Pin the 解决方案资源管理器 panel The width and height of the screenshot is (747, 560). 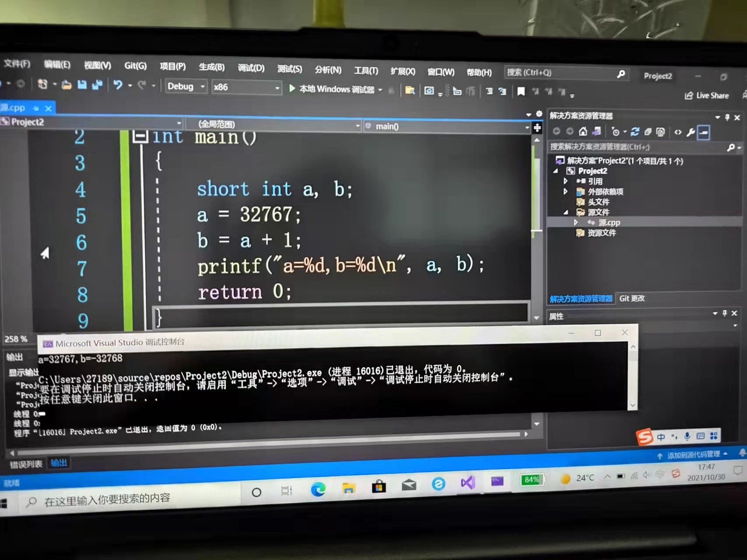727,117
